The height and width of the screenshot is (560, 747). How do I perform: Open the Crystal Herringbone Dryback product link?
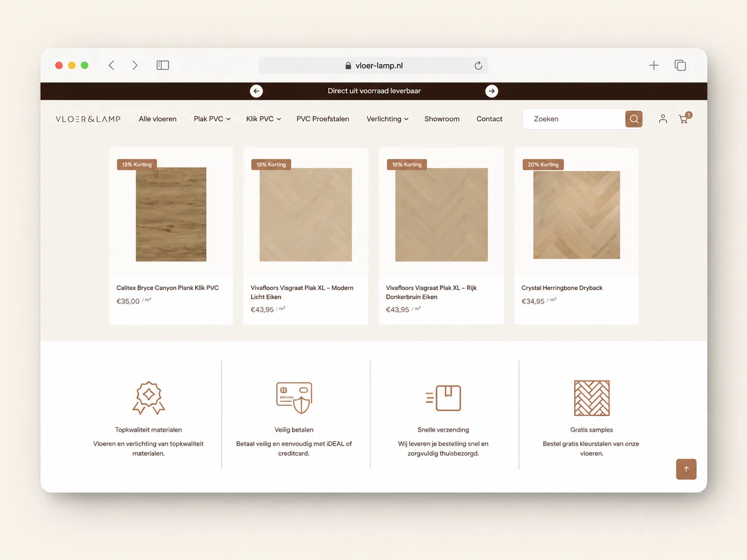point(562,288)
